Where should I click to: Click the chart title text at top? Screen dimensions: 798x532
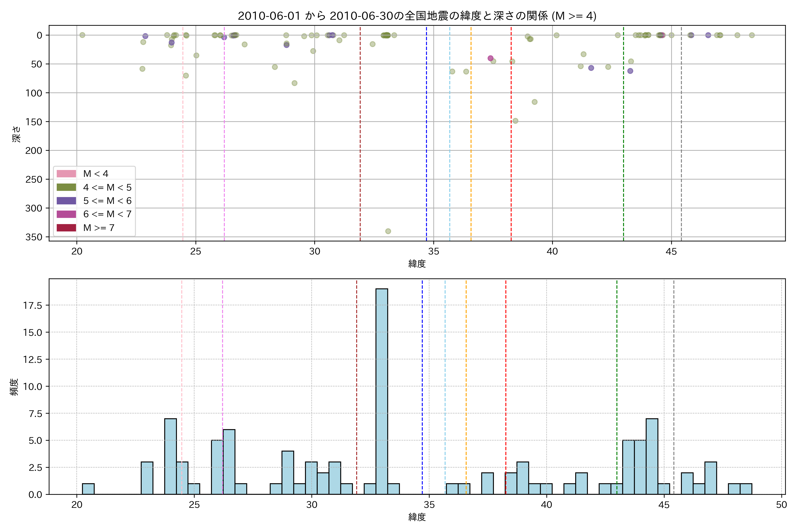pyautogui.click(x=417, y=16)
